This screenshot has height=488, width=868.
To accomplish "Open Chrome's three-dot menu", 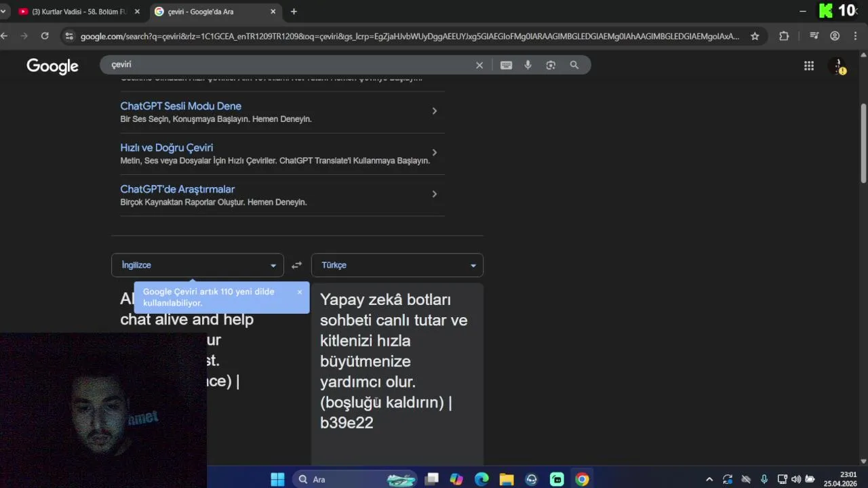I will pyautogui.click(x=855, y=36).
